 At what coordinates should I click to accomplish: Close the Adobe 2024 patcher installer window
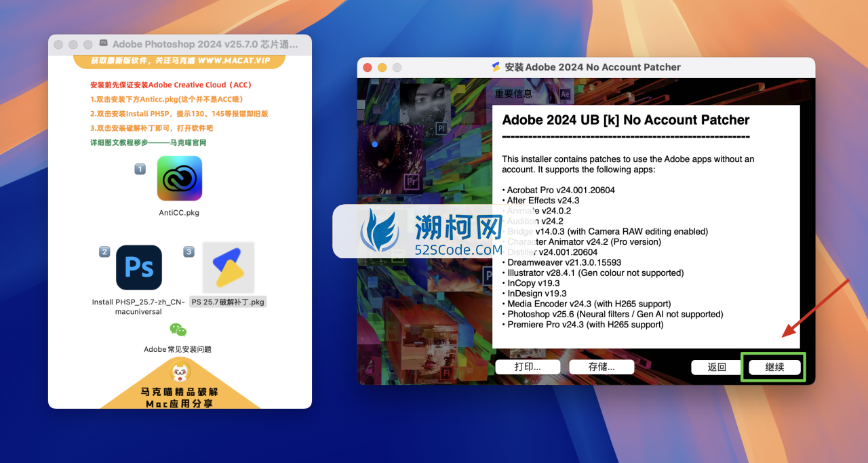tap(368, 67)
